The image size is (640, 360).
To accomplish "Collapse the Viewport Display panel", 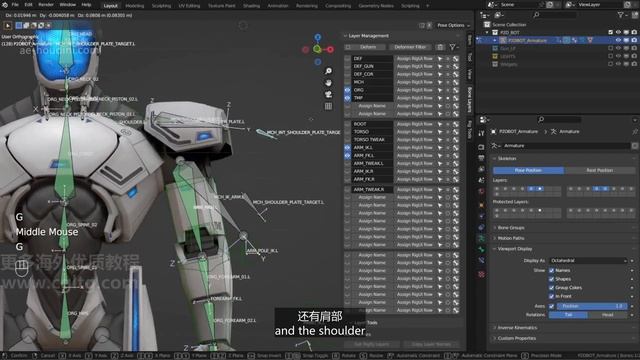I will pos(495,249).
